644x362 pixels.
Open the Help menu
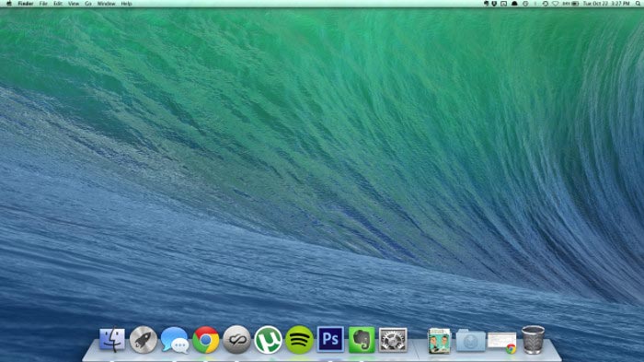click(x=126, y=4)
